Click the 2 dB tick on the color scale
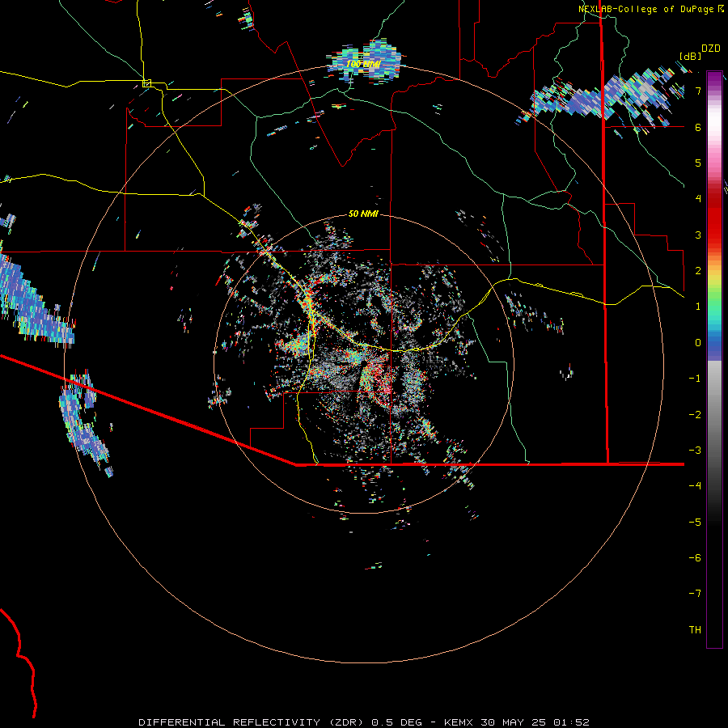728x728 pixels. [698, 271]
